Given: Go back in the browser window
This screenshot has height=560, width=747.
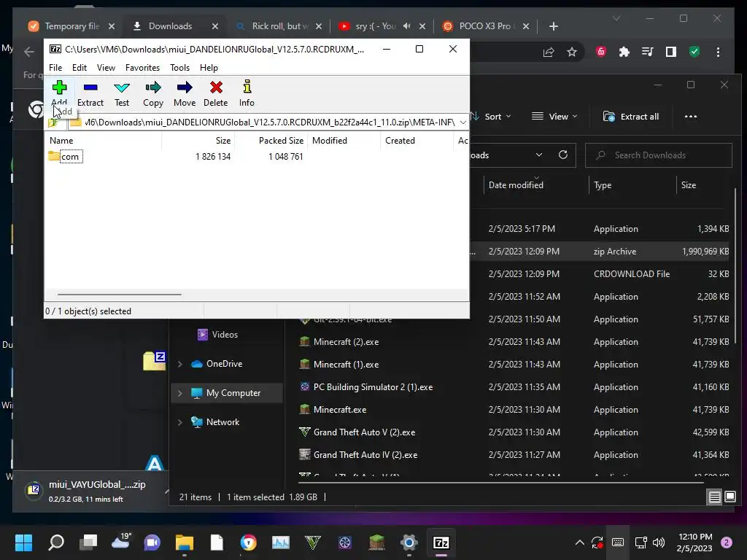Looking at the screenshot, I should (29, 52).
